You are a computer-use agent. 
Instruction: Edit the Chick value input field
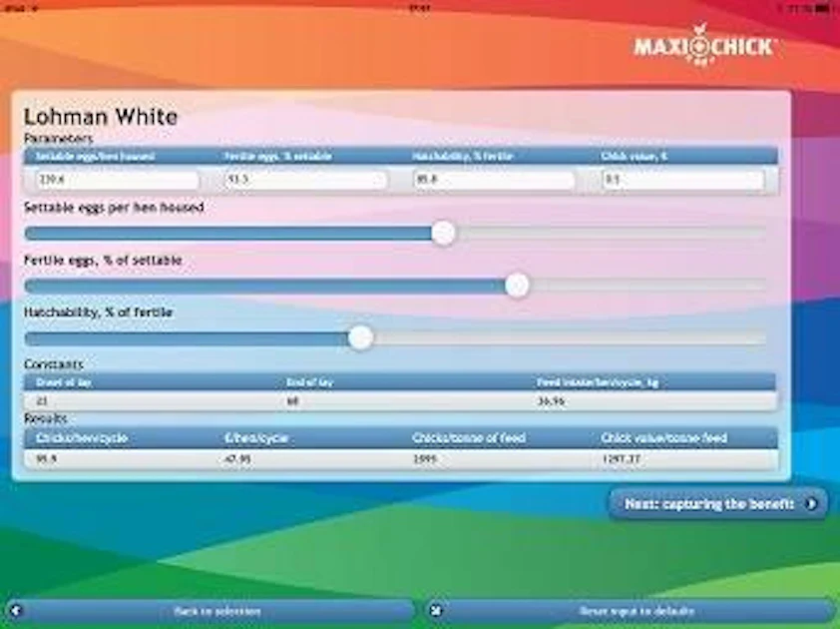coord(683,180)
